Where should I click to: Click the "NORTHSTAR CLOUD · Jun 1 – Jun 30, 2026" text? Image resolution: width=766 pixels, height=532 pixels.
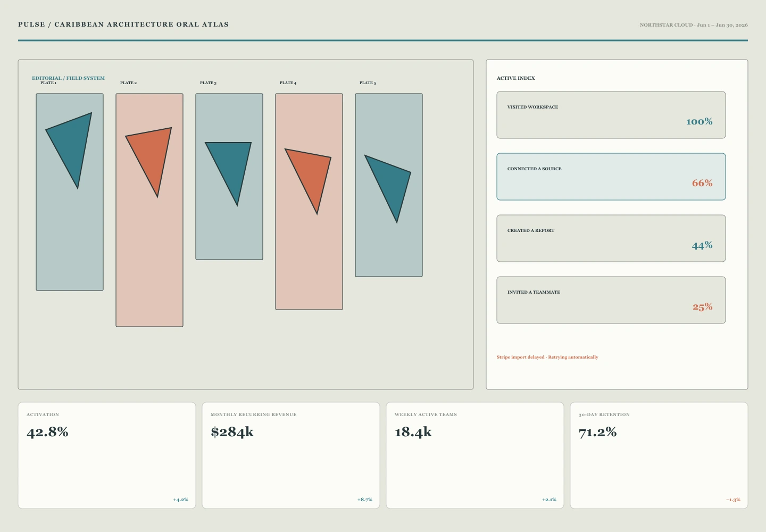click(x=694, y=25)
